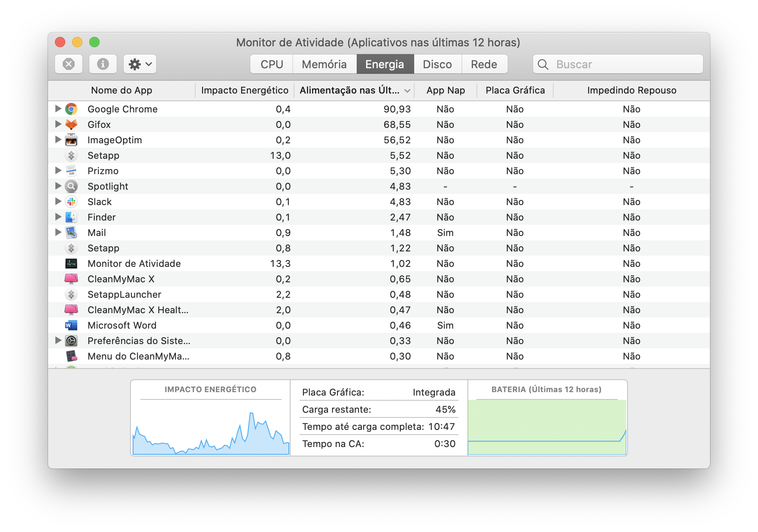758x532 pixels.
Task: Click the Preferências do Sistema icon
Action: tap(71, 341)
